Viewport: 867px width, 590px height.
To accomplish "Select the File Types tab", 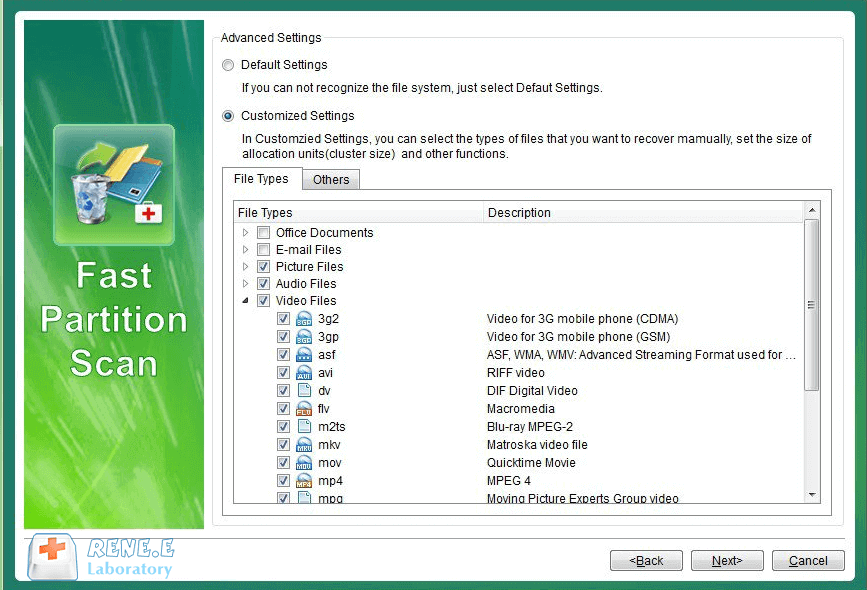I will pos(261,179).
